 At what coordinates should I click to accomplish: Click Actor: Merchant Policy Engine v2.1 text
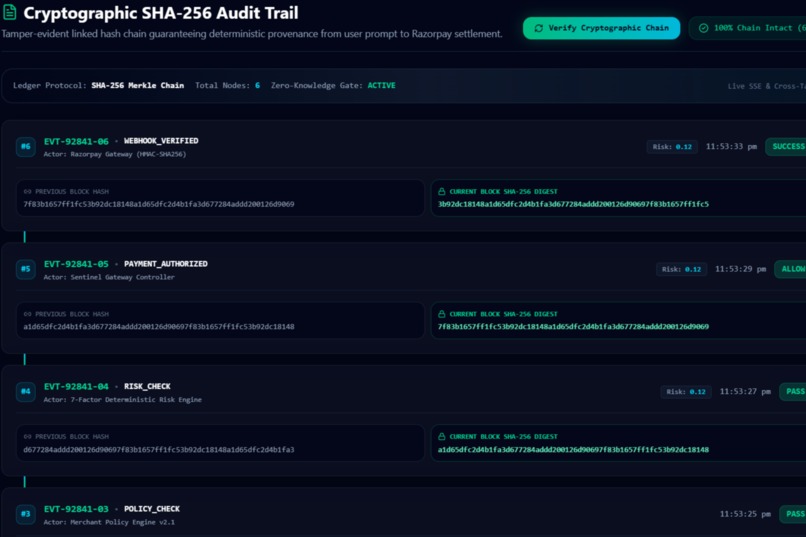[x=109, y=522]
